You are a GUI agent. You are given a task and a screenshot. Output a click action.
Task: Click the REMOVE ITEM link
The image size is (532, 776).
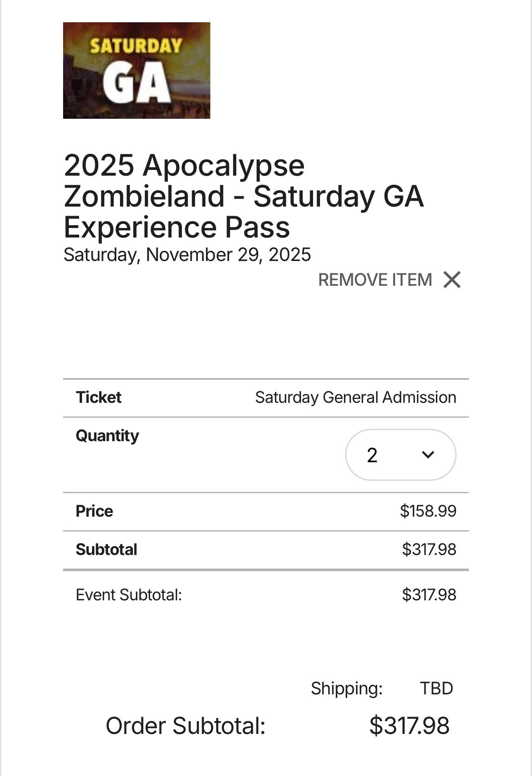tap(374, 280)
